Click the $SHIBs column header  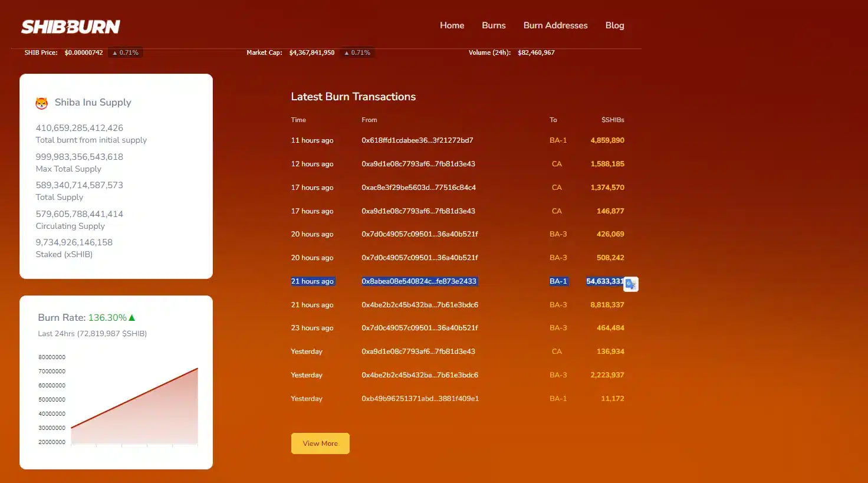(x=613, y=120)
